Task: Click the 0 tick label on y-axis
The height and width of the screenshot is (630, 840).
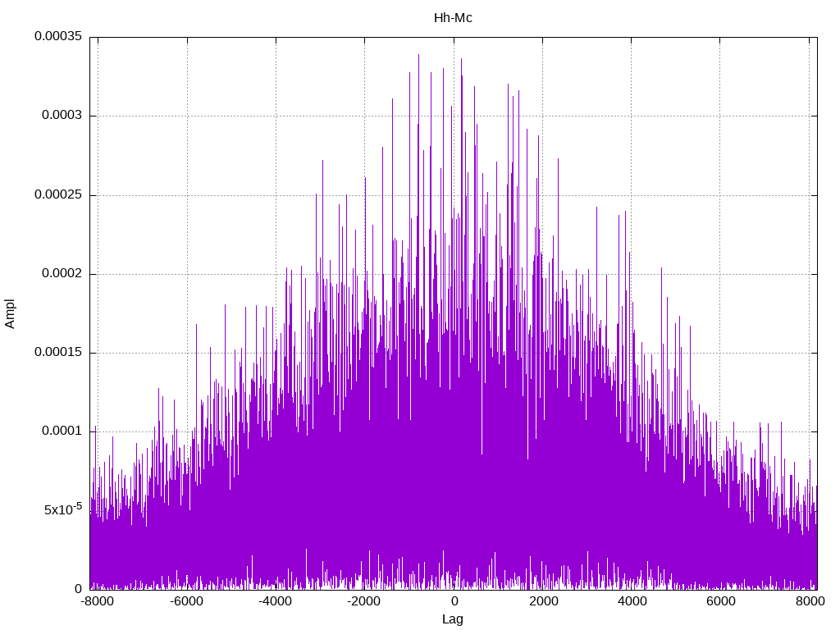Action: pos(78,589)
